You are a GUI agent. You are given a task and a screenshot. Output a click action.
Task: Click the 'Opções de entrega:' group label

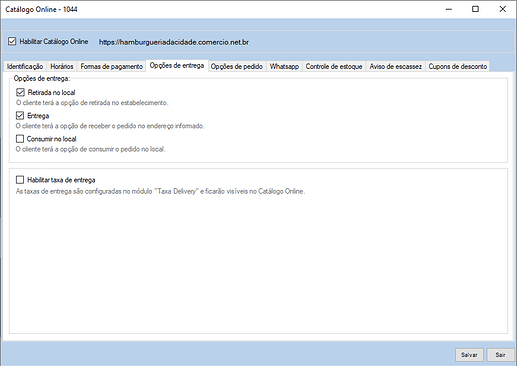[42, 79]
